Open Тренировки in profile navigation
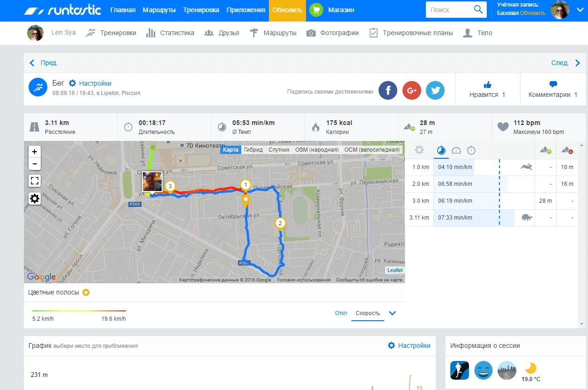The height and width of the screenshot is (390, 588). (111, 33)
